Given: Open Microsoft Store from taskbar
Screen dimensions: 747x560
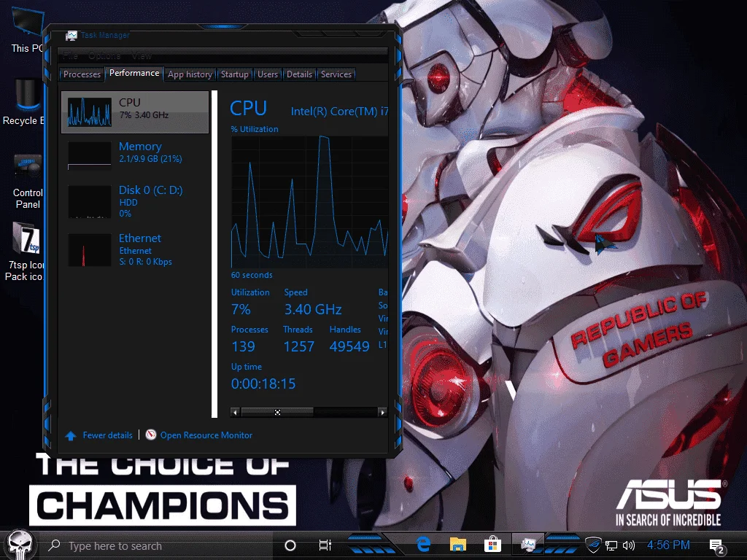Looking at the screenshot, I should (x=492, y=544).
